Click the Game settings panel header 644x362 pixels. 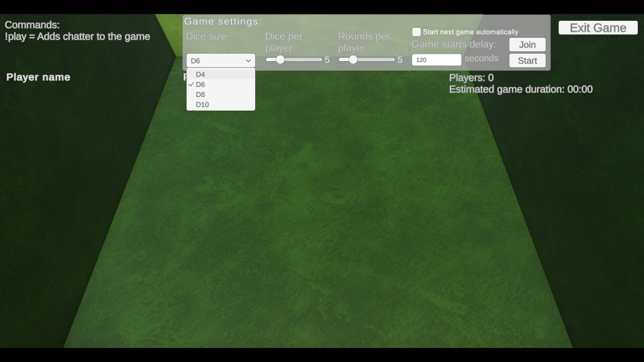(223, 21)
